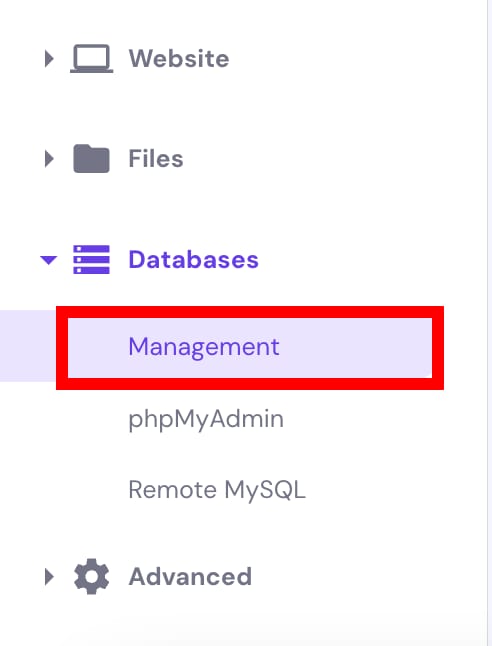Click the lavender highlight strip left of Management

click(x=28, y=346)
